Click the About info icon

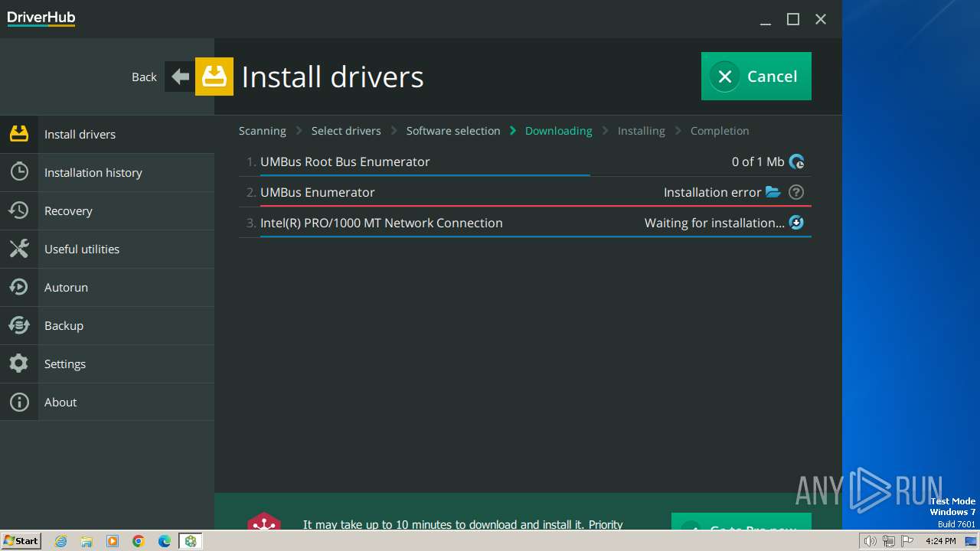pos(19,402)
